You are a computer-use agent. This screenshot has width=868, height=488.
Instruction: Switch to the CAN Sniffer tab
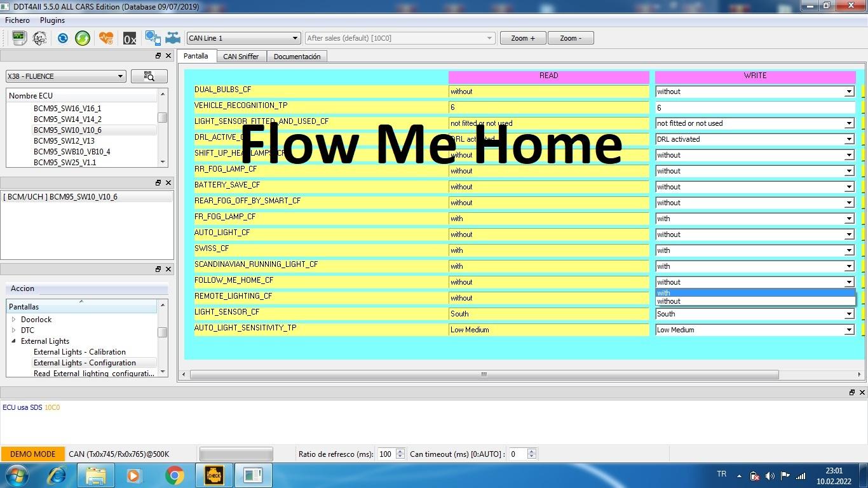tap(241, 57)
